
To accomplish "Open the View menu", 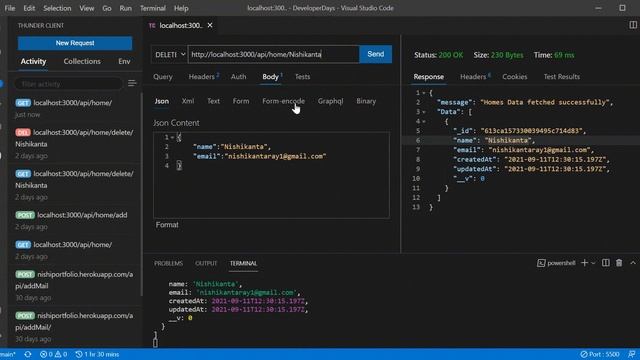I will (x=87, y=8).
